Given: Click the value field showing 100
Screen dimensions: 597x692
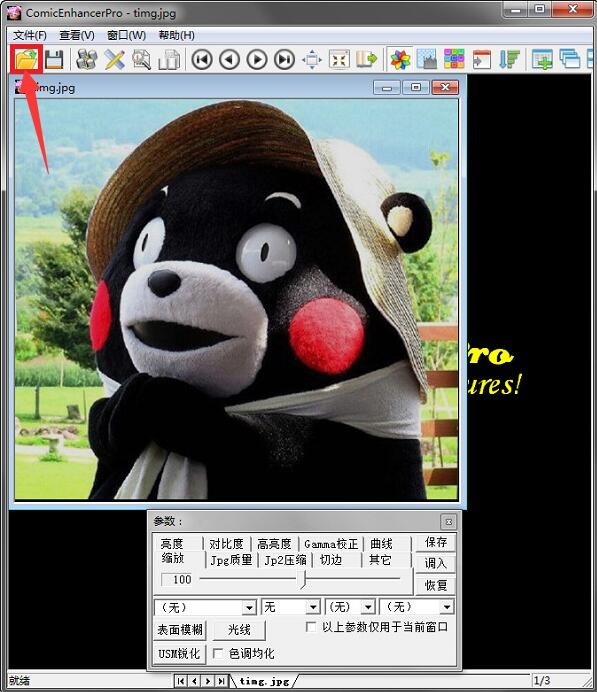Looking at the screenshot, I should (x=177, y=579).
